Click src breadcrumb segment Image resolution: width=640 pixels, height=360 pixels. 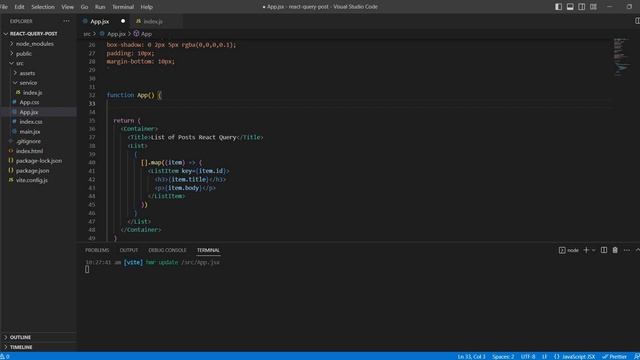87,34
